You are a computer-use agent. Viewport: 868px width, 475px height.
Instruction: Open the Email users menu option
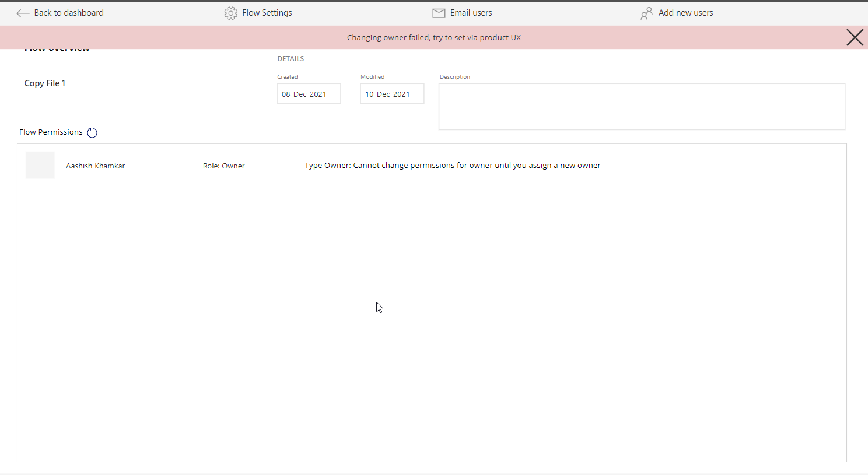point(471,12)
